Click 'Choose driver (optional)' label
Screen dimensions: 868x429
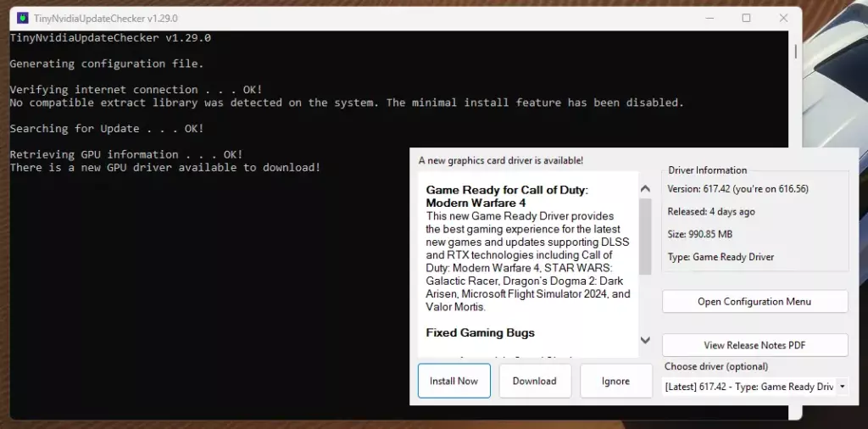click(x=716, y=366)
